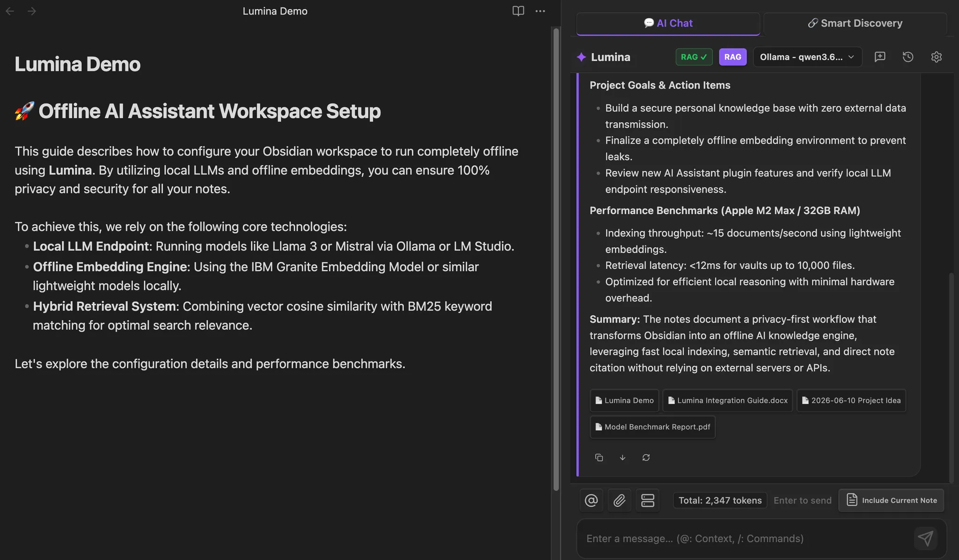Click the Retrieval latency bullet

pos(730,265)
